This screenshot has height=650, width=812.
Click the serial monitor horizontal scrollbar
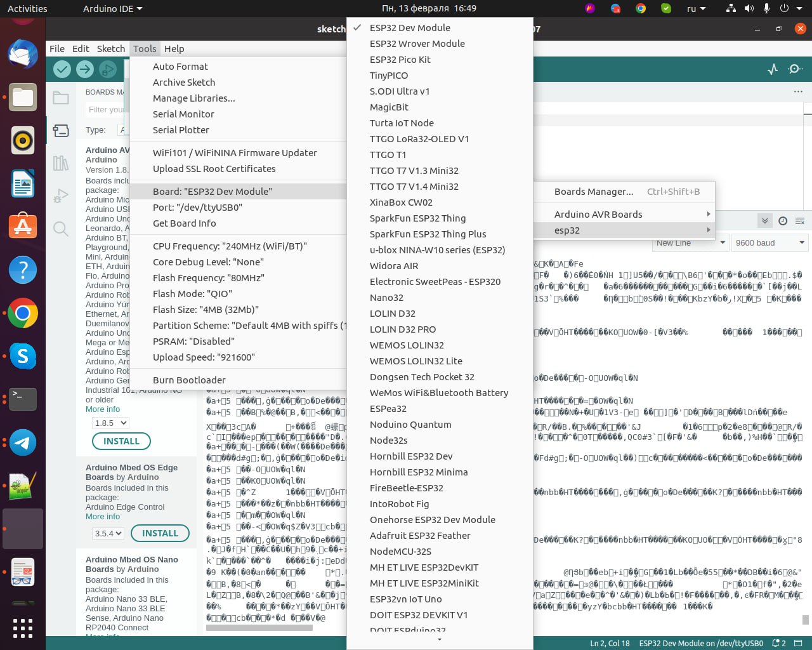coord(259,628)
